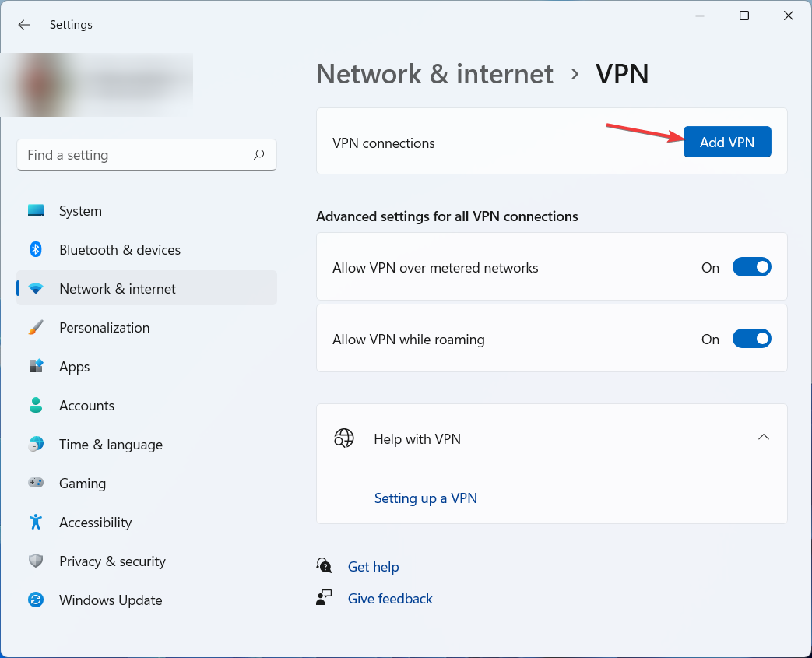
Task: Open the System settings page
Action: pos(80,211)
